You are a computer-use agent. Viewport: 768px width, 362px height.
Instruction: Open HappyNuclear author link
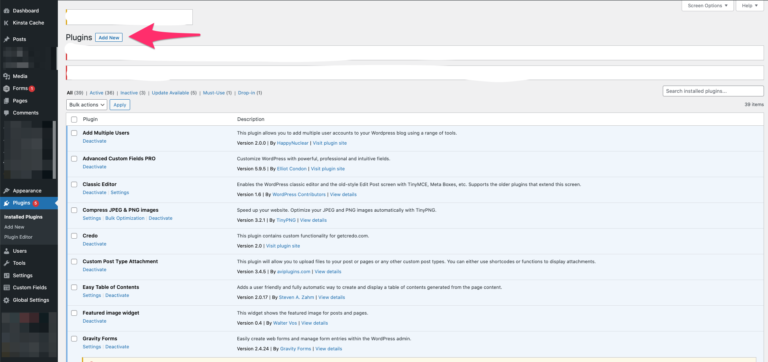coord(293,143)
